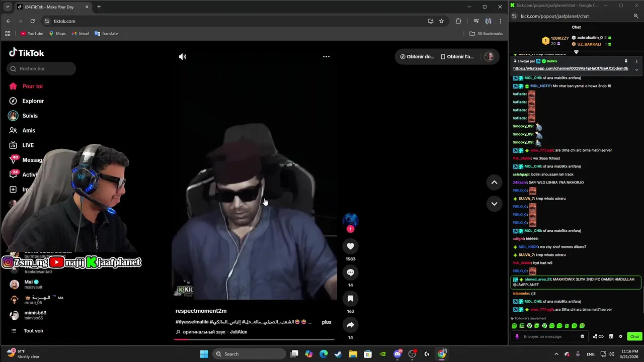This screenshot has width=644, height=362.
Task: Open the pinned whatsapp.com channel link
Action: (x=571, y=68)
